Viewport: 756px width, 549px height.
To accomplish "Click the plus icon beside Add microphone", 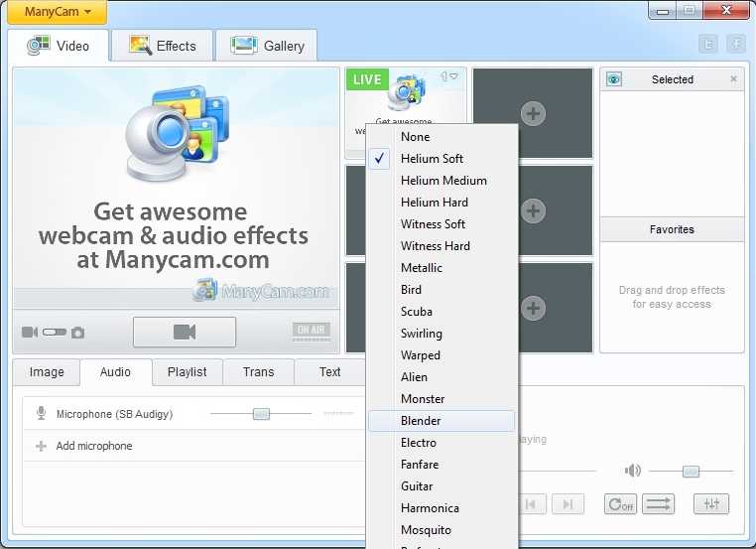I will [x=41, y=446].
